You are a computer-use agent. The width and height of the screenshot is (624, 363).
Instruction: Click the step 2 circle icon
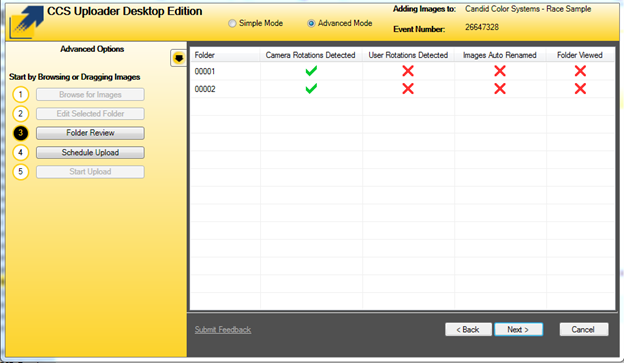[x=21, y=114]
